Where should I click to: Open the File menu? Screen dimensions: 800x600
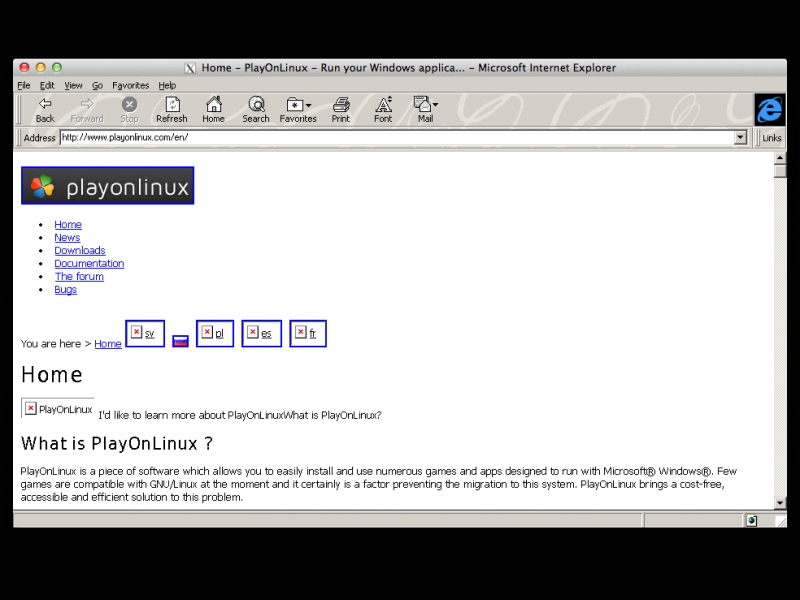24,85
